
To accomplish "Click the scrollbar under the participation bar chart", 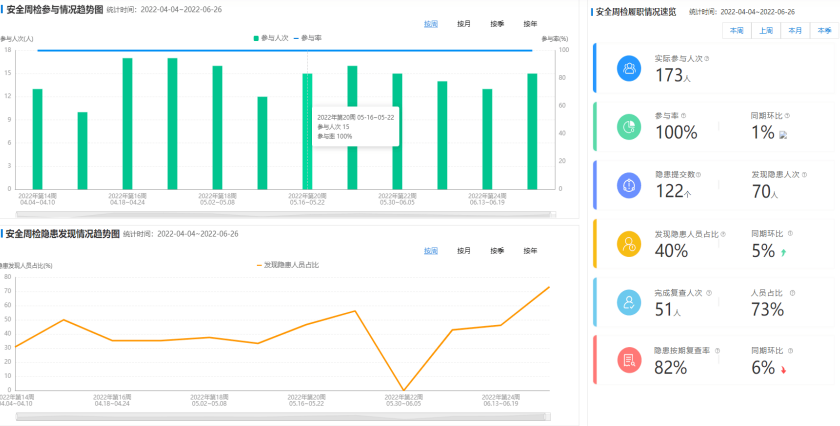I will click(x=286, y=214).
